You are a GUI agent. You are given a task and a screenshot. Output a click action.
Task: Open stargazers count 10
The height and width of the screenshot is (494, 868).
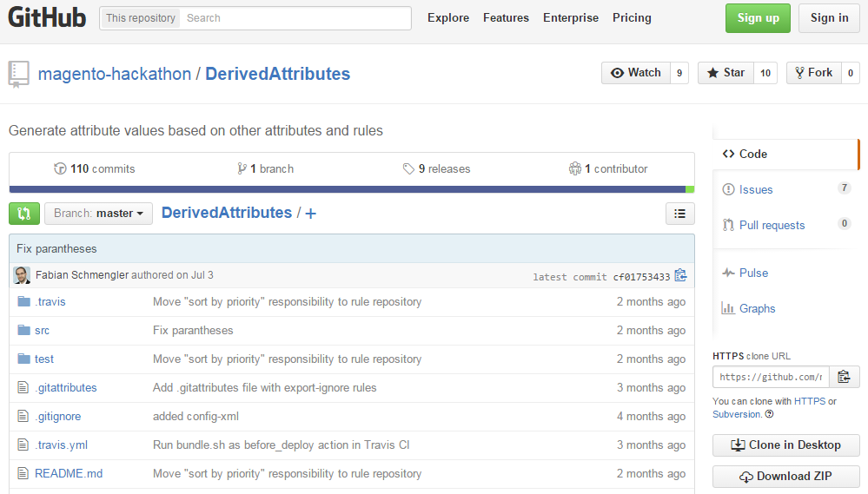[765, 73]
